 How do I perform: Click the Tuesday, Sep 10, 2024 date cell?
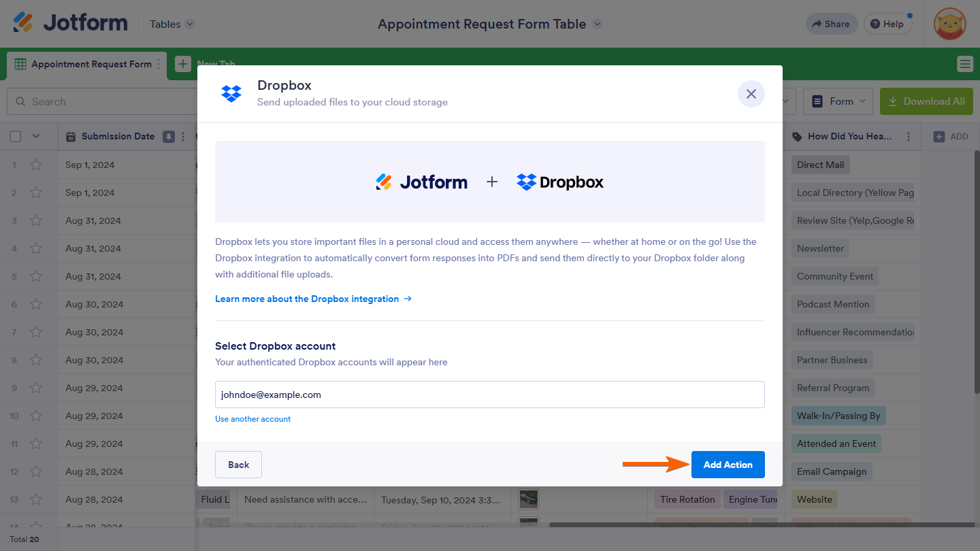coord(442,499)
